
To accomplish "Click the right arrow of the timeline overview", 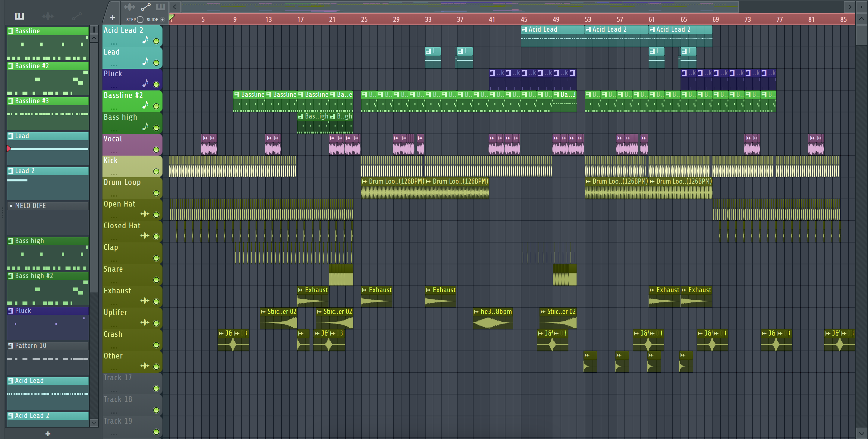I will (850, 7).
